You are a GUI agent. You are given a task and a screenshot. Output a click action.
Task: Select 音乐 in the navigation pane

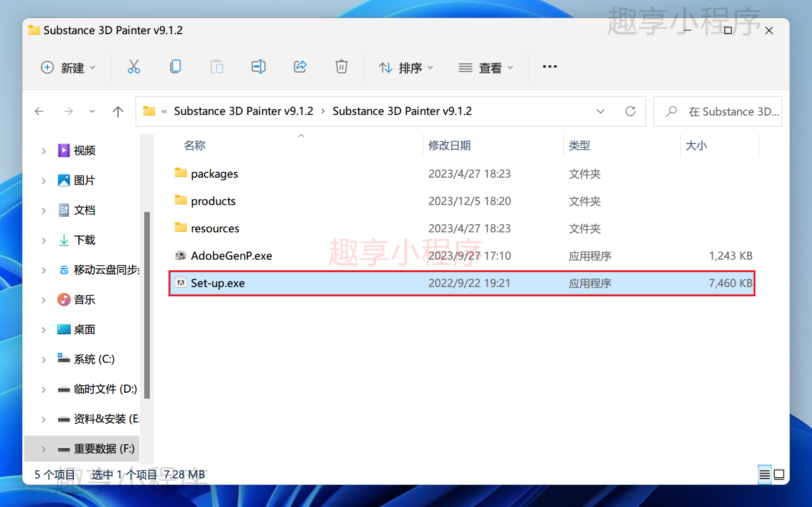pos(85,299)
